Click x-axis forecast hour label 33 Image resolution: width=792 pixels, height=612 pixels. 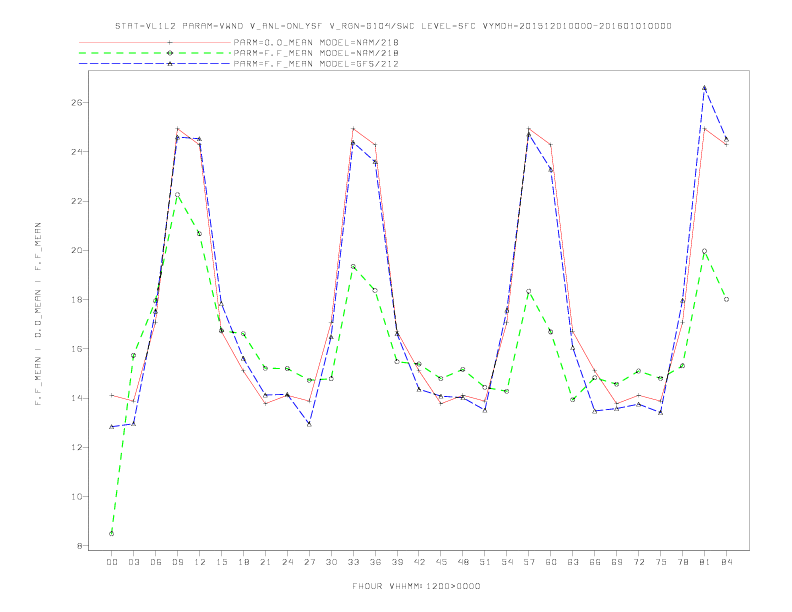(x=353, y=562)
